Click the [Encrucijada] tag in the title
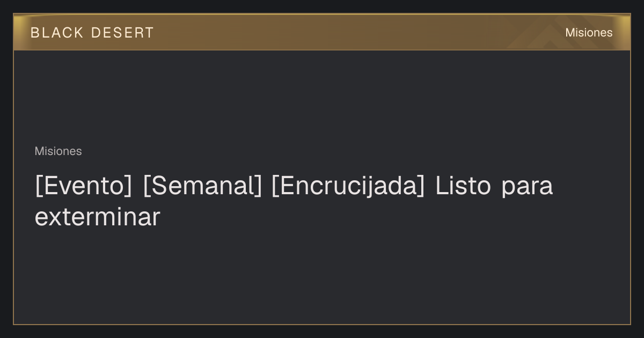The width and height of the screenshot is (644, 338). (348, 186)
